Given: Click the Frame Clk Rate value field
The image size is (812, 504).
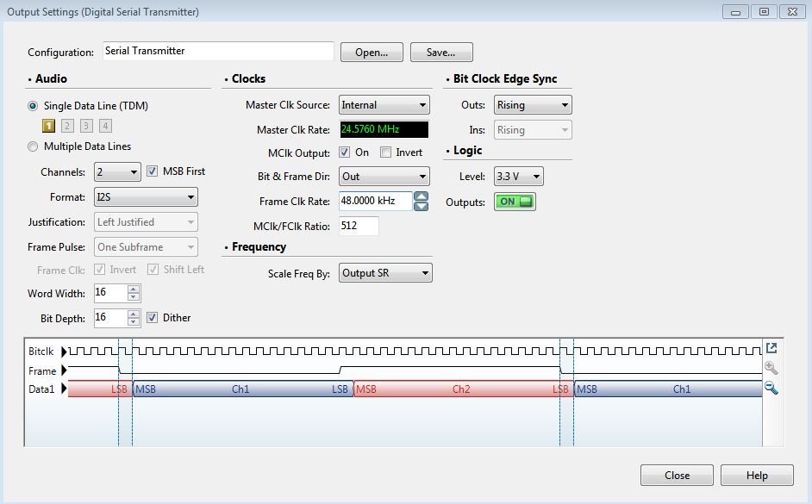Looking at the screenshot, I should tap(376, 201).
